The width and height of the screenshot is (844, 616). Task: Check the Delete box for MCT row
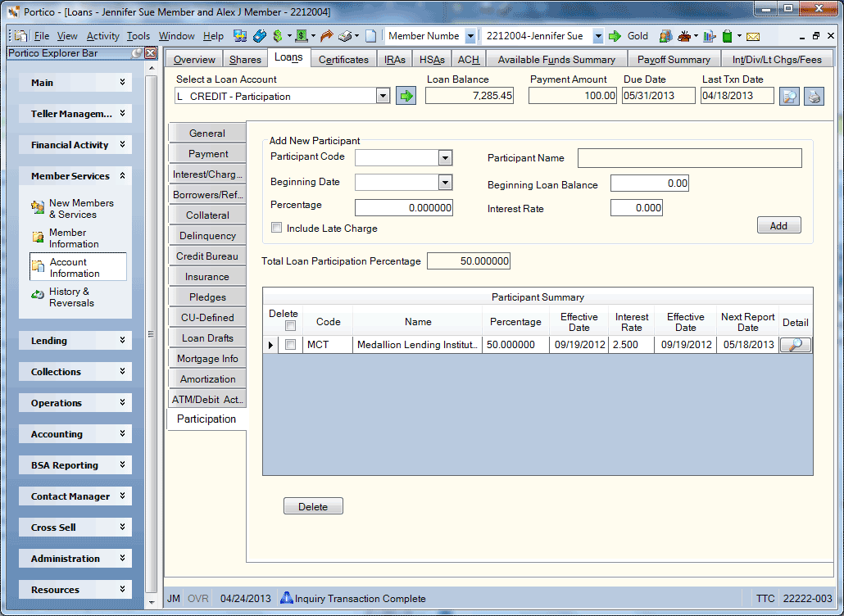tap(291, 345)
